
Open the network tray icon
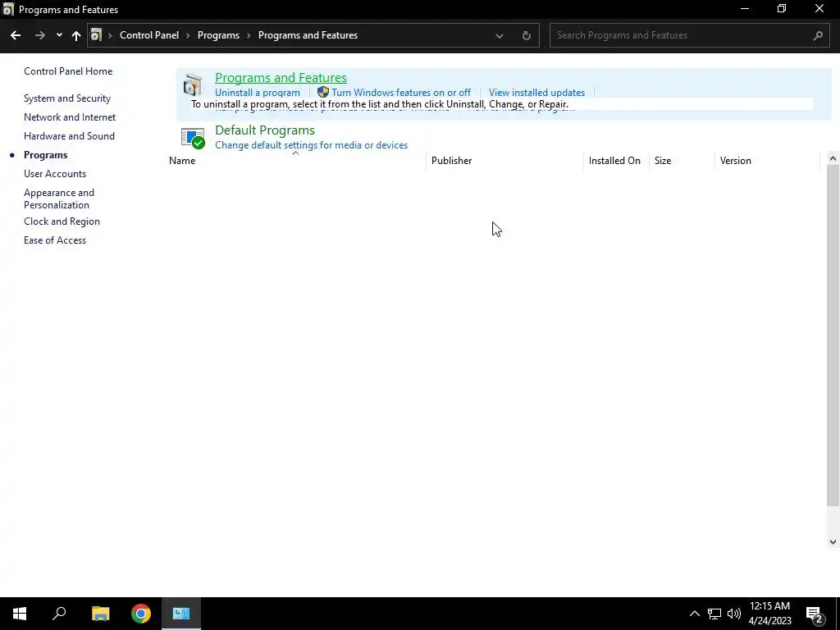click(x=714, y=614)
